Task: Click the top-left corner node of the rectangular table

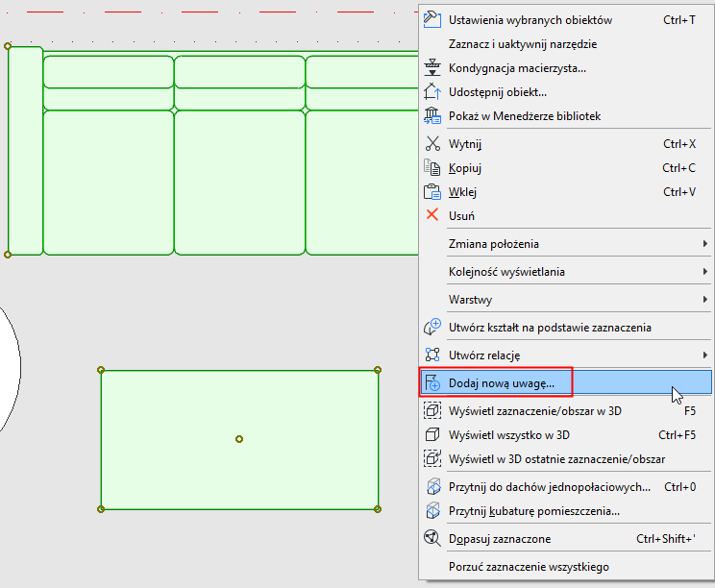Action: [101, 370]
